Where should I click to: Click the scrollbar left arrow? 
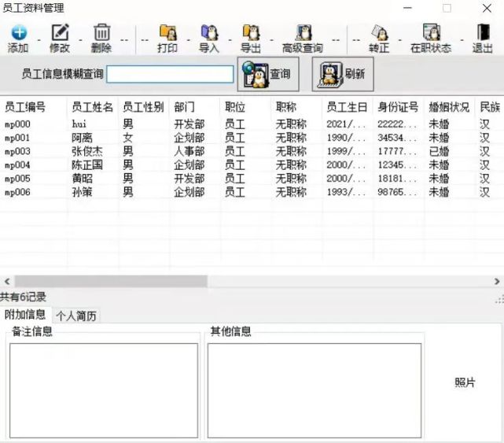coord(7,282)
